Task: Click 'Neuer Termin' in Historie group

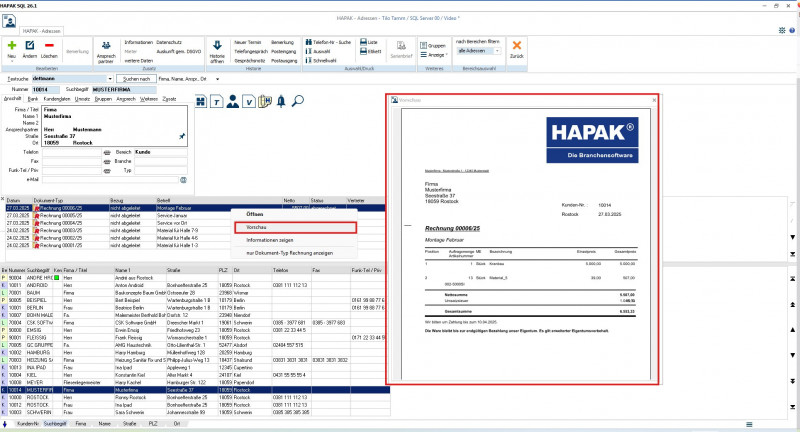Action: pyautogui.click(x=247, y=42)
